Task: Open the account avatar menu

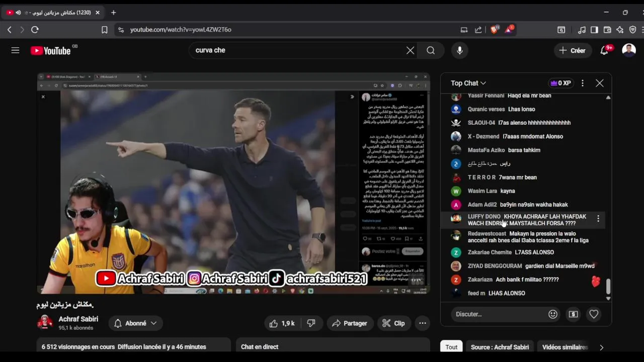Action: point(629,50)
